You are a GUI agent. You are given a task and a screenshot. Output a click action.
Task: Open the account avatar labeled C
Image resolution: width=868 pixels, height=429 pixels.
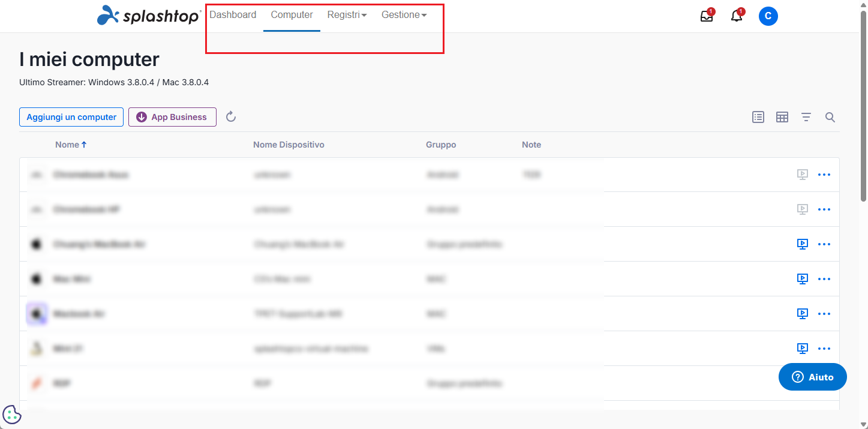(x=768, y=16)
